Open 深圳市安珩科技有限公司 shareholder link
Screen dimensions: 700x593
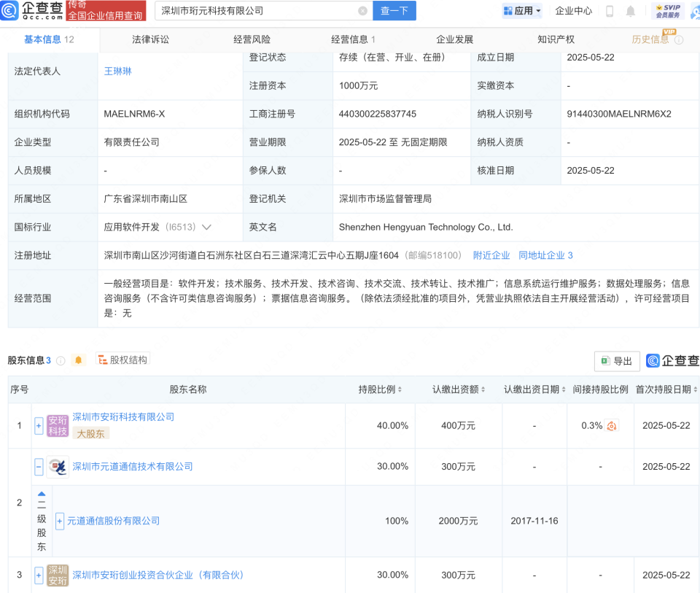tap(123, 417)
